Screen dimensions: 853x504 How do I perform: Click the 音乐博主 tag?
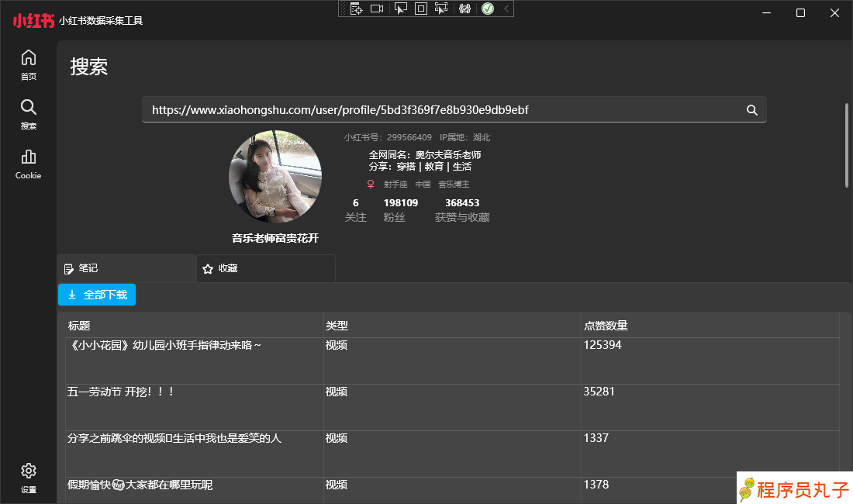coord(454,185)
